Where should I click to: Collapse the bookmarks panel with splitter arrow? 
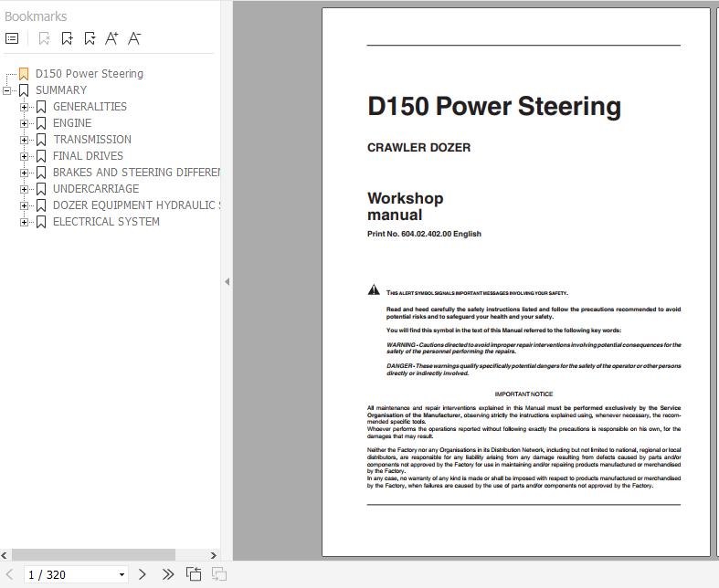[227, 282]
